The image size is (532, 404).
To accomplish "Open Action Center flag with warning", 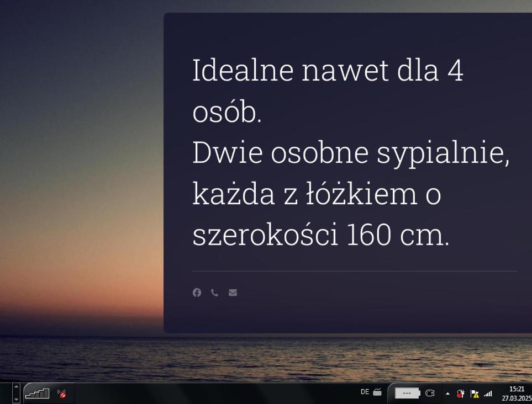I will 475,394.
